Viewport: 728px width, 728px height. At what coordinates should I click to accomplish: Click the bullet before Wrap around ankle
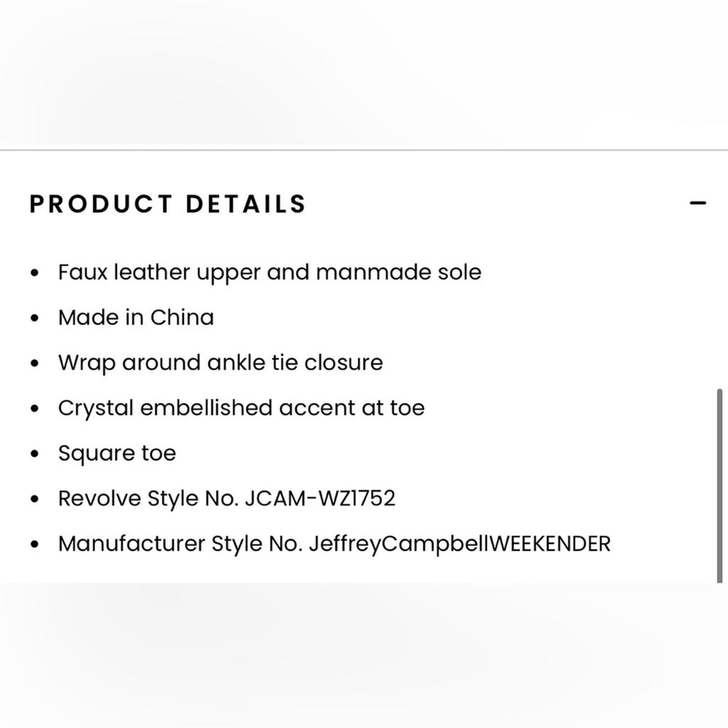pyautogui.click(x=34, y=363)
